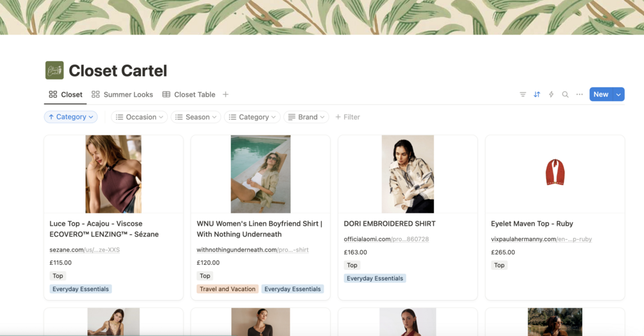Open the filter icon in the toolbar
Screen dimensions: 644x336
point(523,94)
